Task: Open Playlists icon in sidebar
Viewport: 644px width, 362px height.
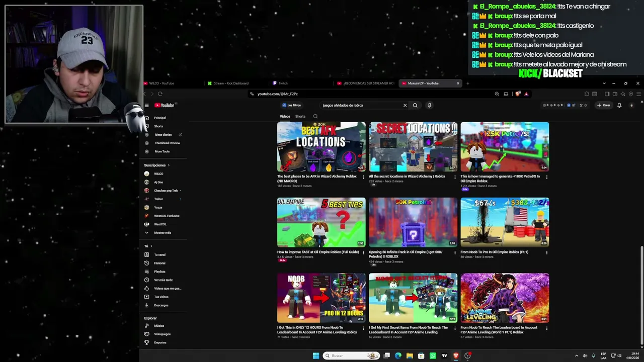Action: pos(146,271)
